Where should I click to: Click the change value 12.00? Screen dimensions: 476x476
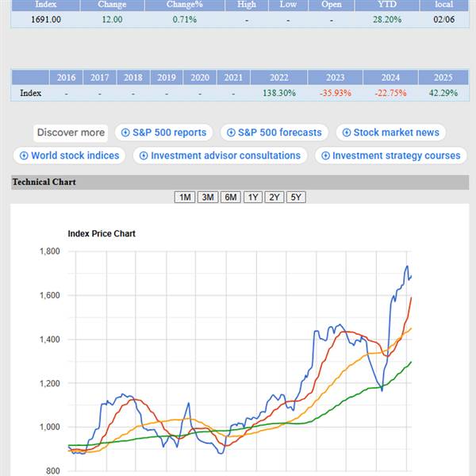112,20
